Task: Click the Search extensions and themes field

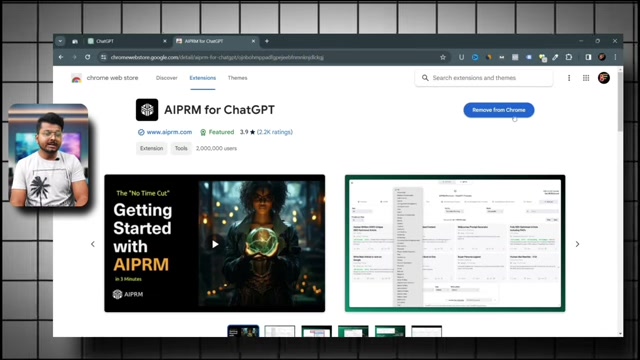Action: [484, 78]
